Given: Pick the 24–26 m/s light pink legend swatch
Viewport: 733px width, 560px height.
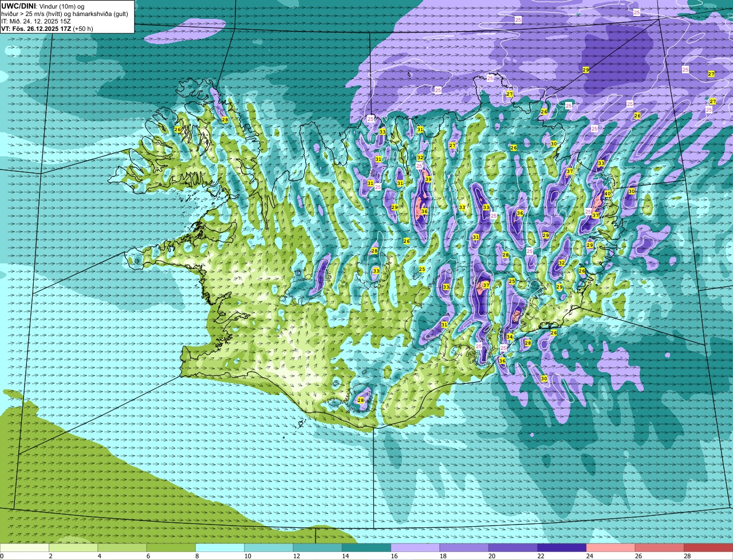Looking at the screenshot, I should 611,548.
